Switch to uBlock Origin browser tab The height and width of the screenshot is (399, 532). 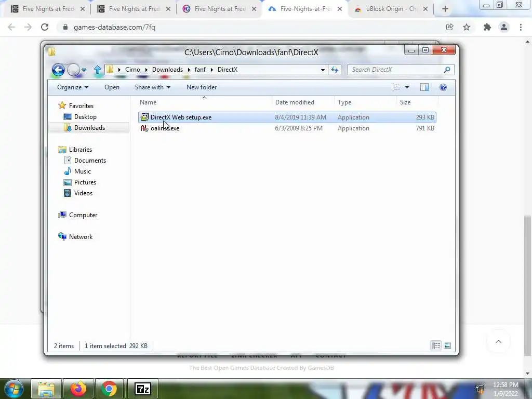391,9
